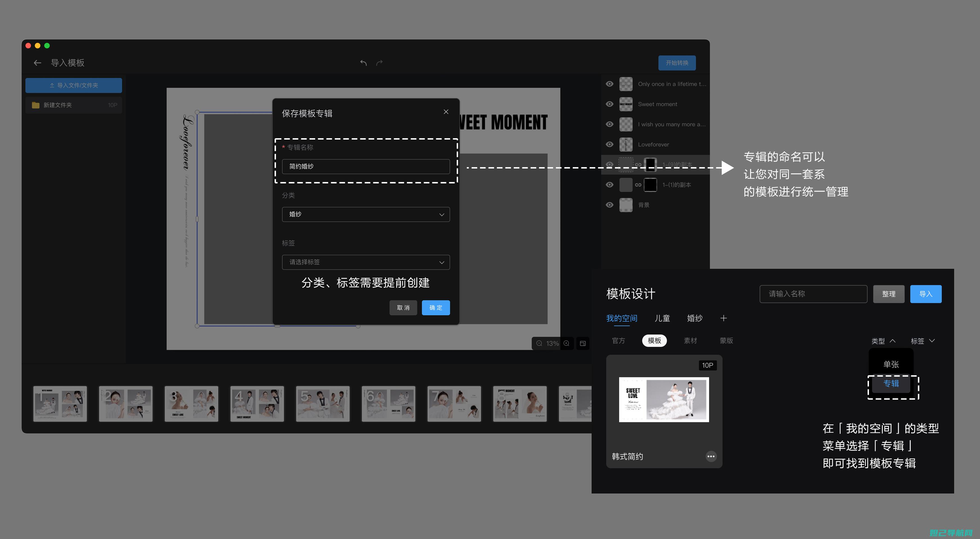980x539 pixels.
Task: Click the 13% zoom level value
Action: tap(552, 343)
